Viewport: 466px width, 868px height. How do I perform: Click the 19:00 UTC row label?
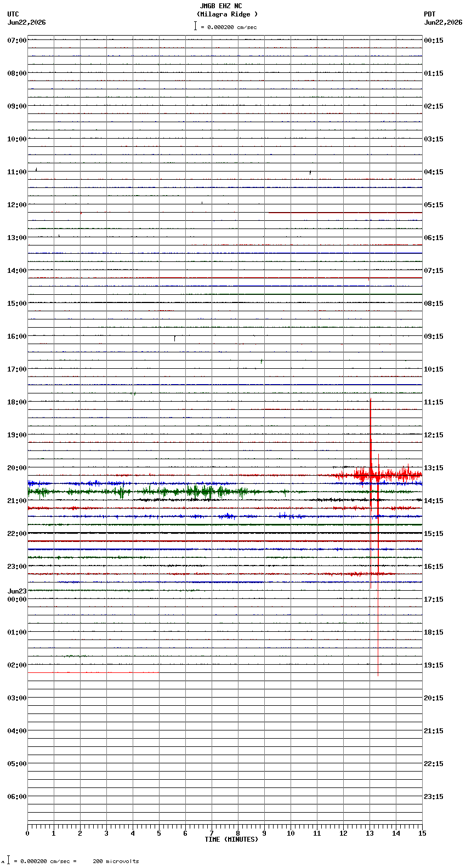[17, 435]
